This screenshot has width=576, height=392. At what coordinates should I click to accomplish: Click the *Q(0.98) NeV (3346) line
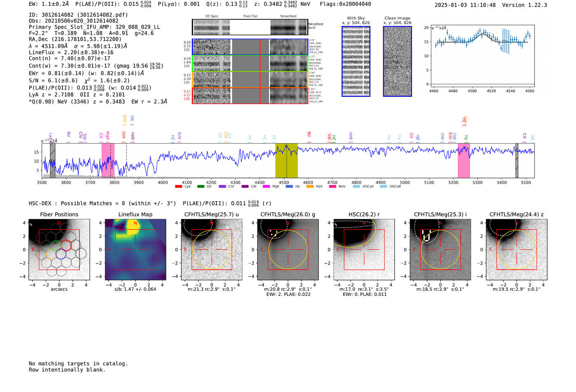pyautogui.click(x=98, y=101)
